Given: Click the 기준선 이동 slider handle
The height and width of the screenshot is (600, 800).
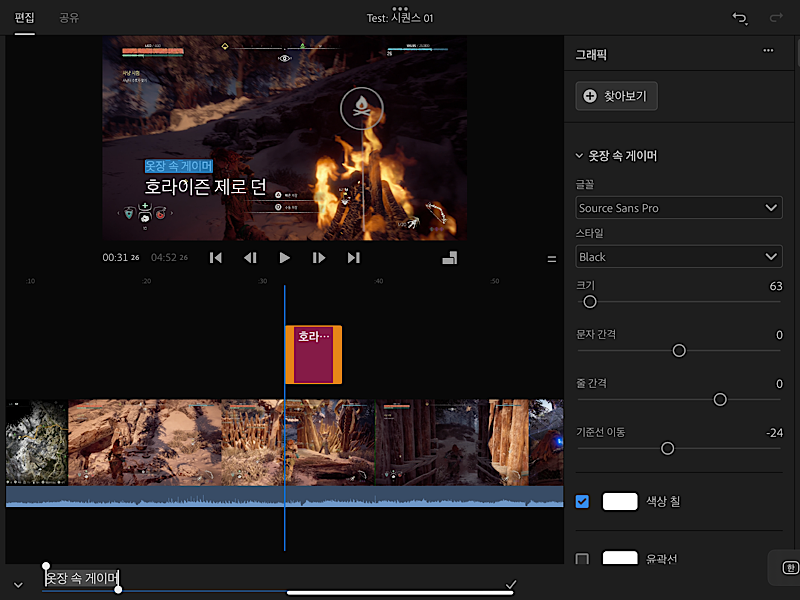Looking at the screenshot, I should (x=667, y=448).
